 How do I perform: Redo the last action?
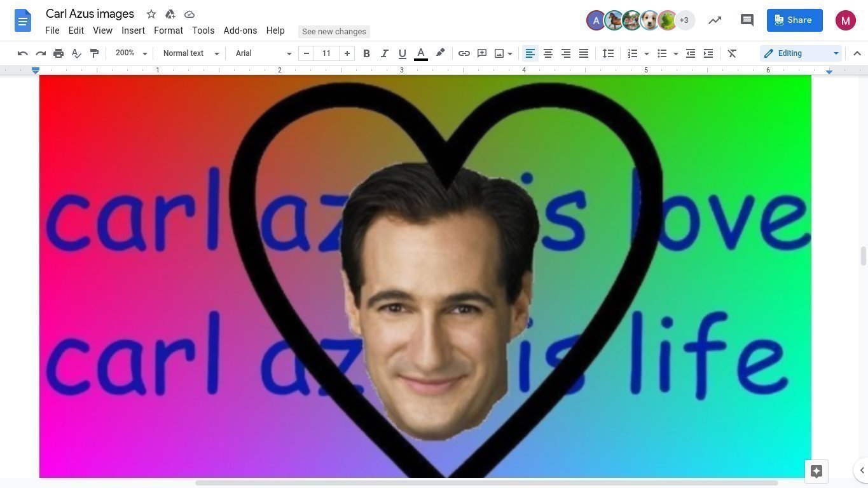(41, 53)
